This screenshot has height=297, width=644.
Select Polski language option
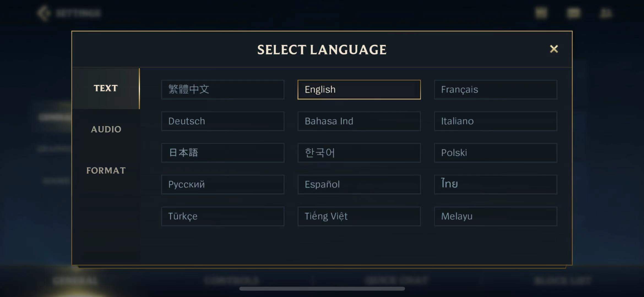coord(495,153)
